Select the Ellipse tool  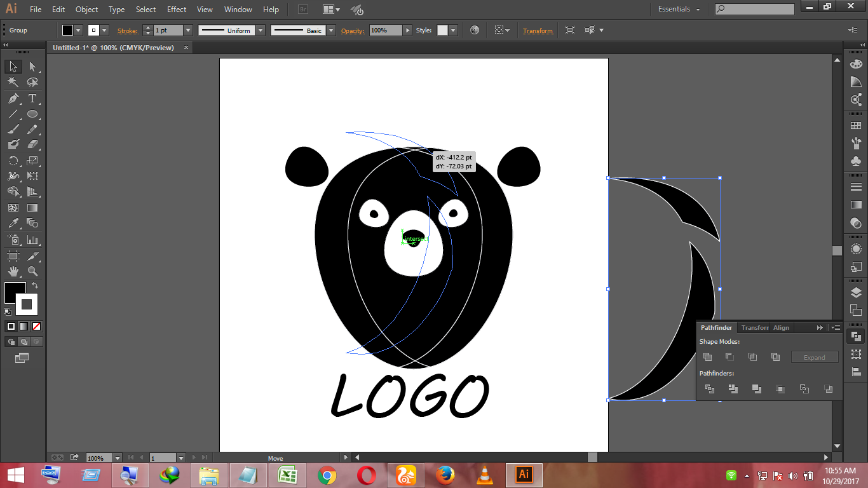[32, 114]
